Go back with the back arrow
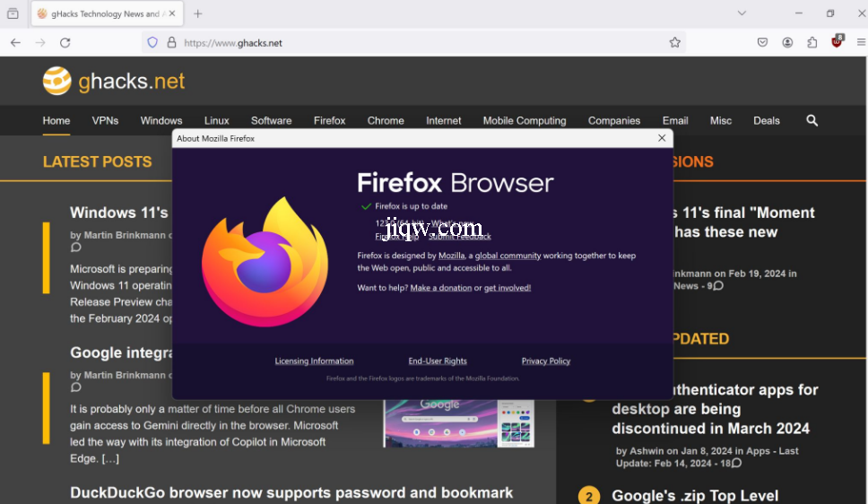This screenshot has width=868, height=504. (x=15, y=43)
